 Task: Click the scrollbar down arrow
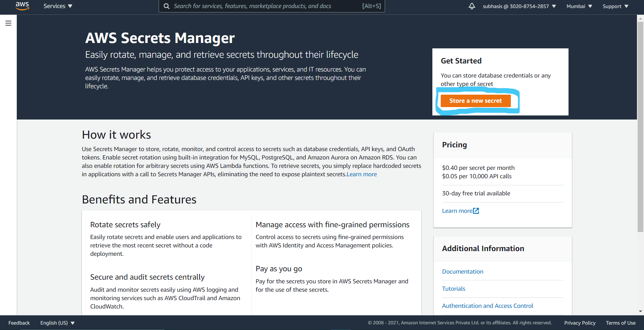(x=640, y=311)
